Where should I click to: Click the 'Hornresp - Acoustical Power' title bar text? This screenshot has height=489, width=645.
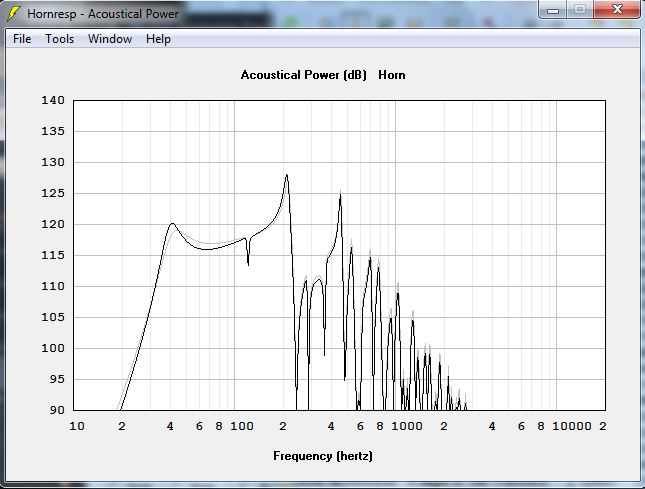[x=103, y=14]
